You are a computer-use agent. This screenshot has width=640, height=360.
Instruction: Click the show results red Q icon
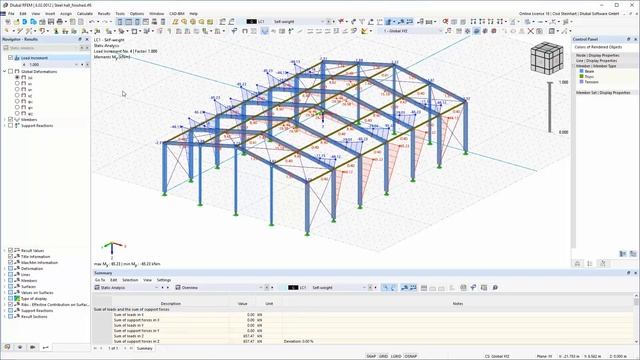point(445,22)
